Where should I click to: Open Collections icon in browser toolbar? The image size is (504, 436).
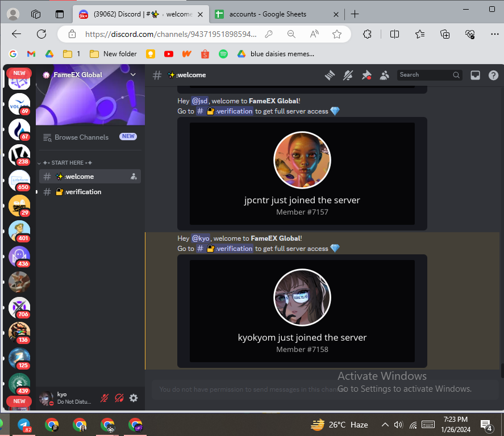click(x=445, y=34)
